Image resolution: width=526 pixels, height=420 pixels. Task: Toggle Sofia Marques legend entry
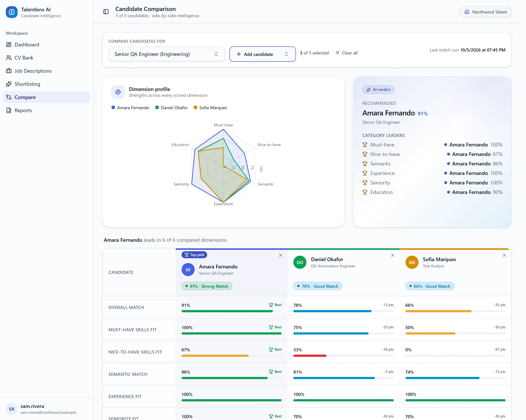click(210, 108)
